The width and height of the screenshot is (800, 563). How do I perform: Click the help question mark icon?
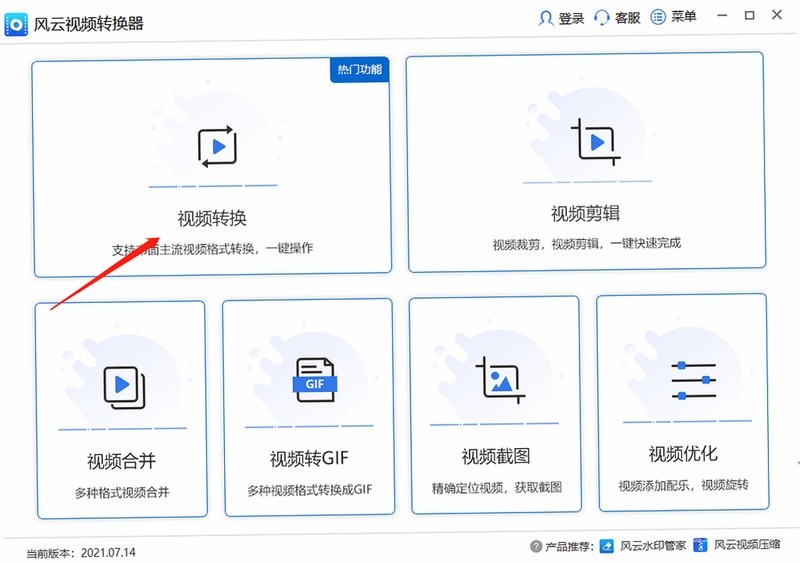[x=536, y=547]
